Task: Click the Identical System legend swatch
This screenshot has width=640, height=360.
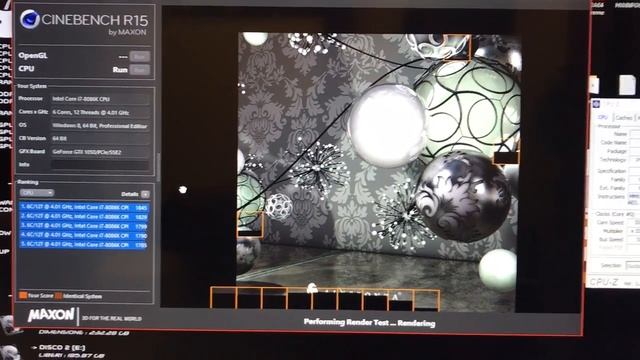Action: [58, 296]
